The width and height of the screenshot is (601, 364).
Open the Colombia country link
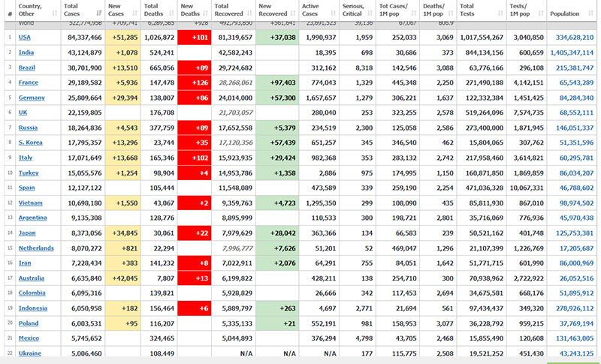32,293
